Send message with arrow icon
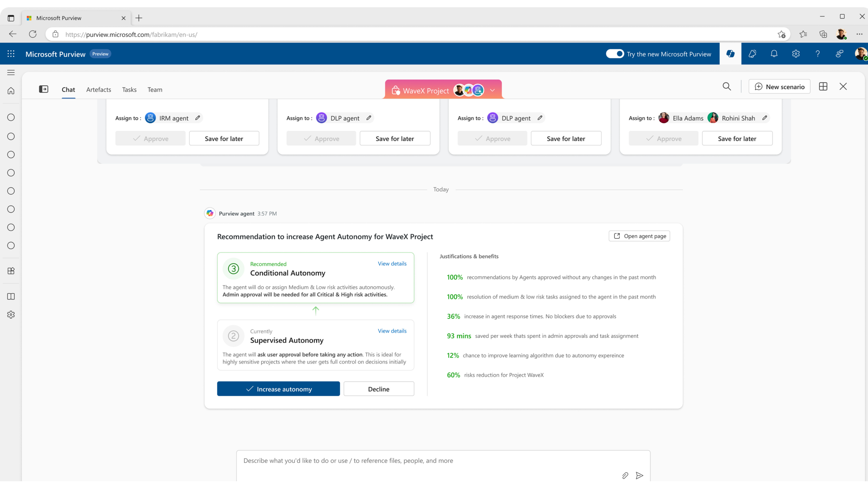The width and height of the screenshot is (868, 488). (x=639, y=475)
